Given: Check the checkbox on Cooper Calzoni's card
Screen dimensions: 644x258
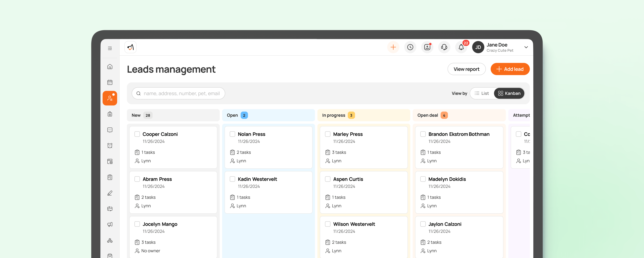Looking at the screenshot, I should tap(137, 134).
